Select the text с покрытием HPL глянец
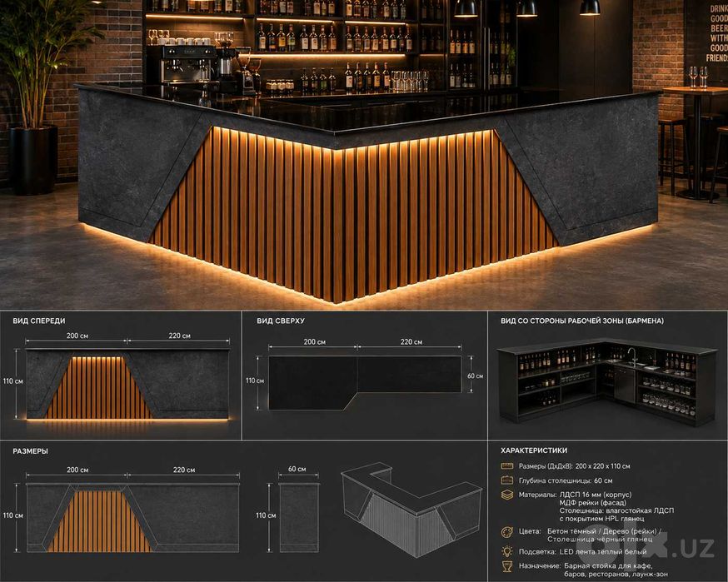 coord(601,519)
